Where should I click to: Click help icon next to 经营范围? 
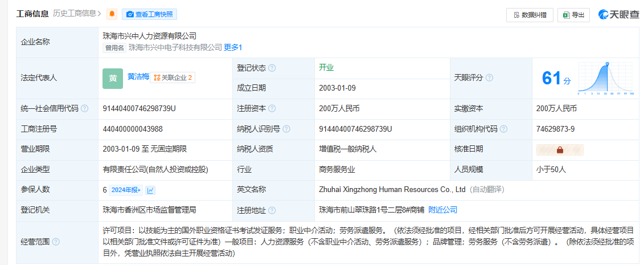click(x=56, y=242)
